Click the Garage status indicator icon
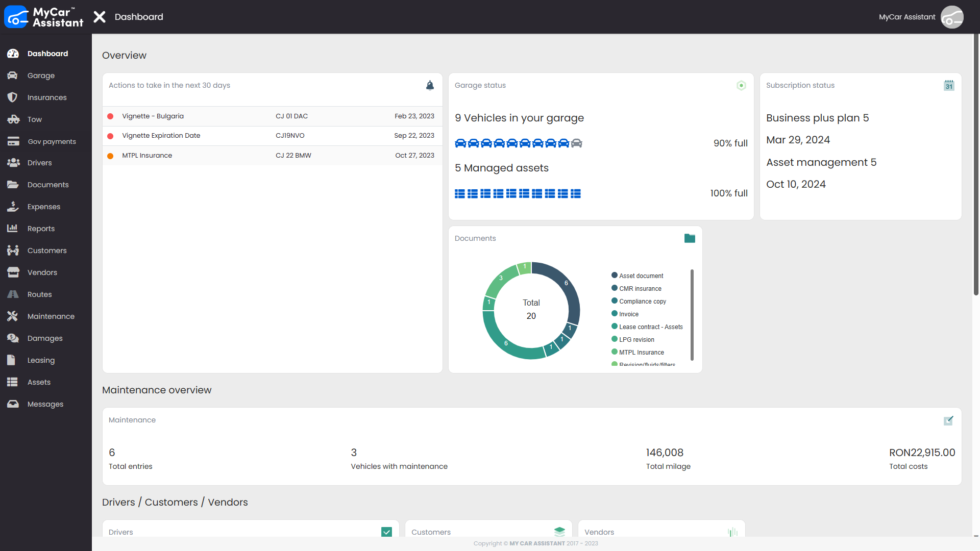 (741, 85)
